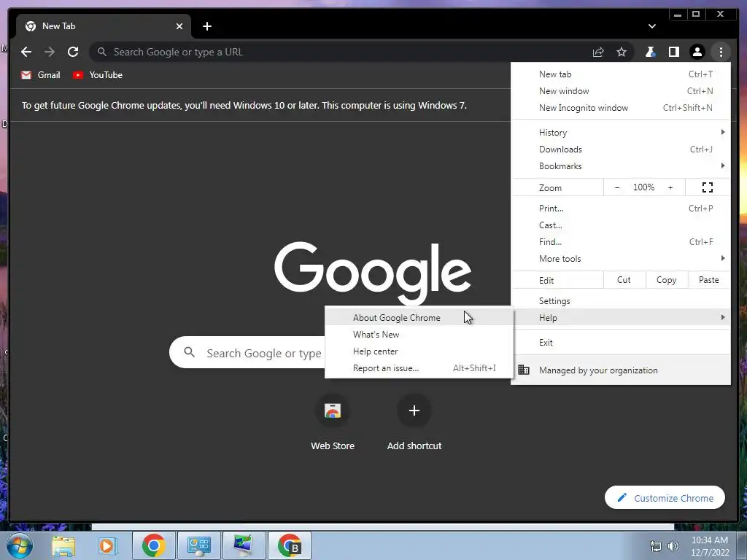The width and height of the screenshot is (747, 560).
Task: Open the Web Store shortcut
Action: [x=333, y=422]
